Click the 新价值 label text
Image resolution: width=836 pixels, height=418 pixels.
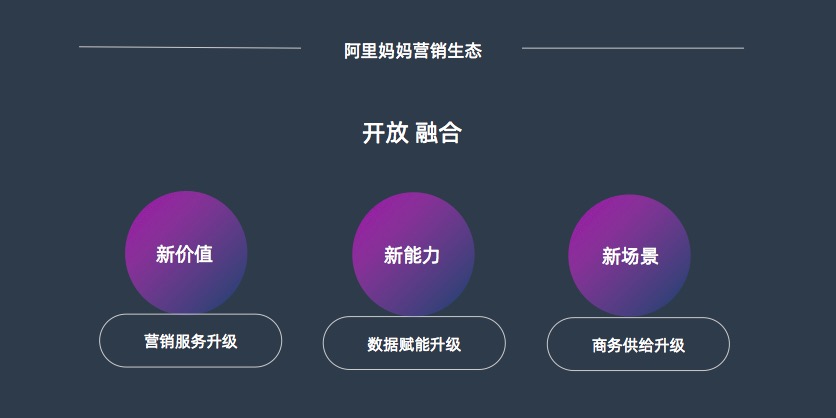point(184,254)
